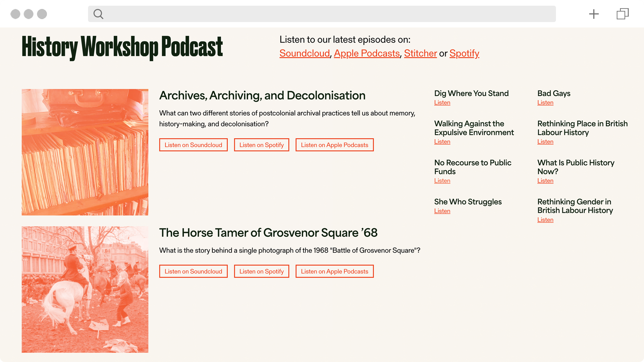Open the Apple Podcasts link in header

click(x=366, y=53)
